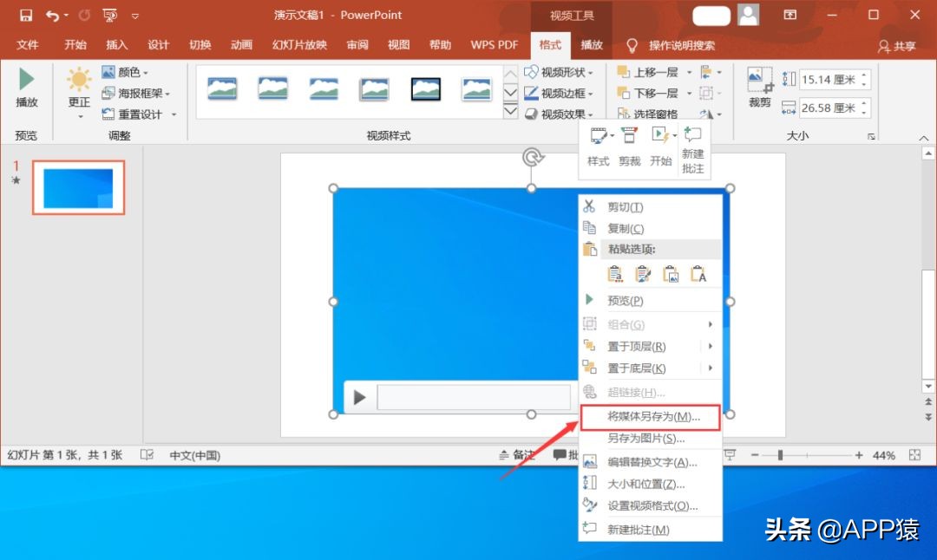
Task: Click the zoom slider handle in status bar
Action: 781,455
